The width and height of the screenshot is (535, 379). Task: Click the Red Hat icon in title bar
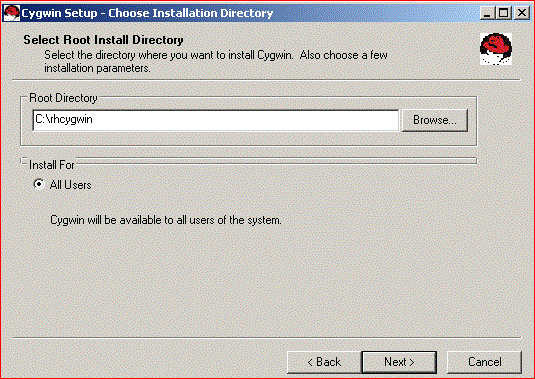point(11,13)
